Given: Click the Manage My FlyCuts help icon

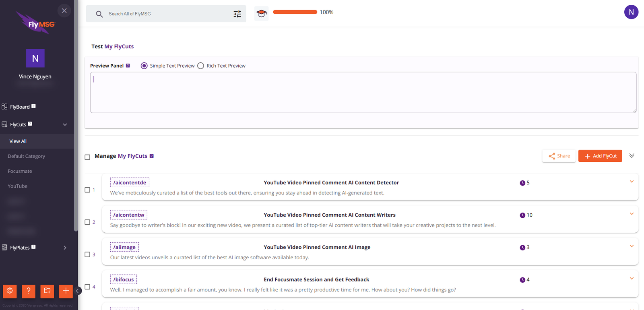Looking at the screenshot, I should click(152, 156).
